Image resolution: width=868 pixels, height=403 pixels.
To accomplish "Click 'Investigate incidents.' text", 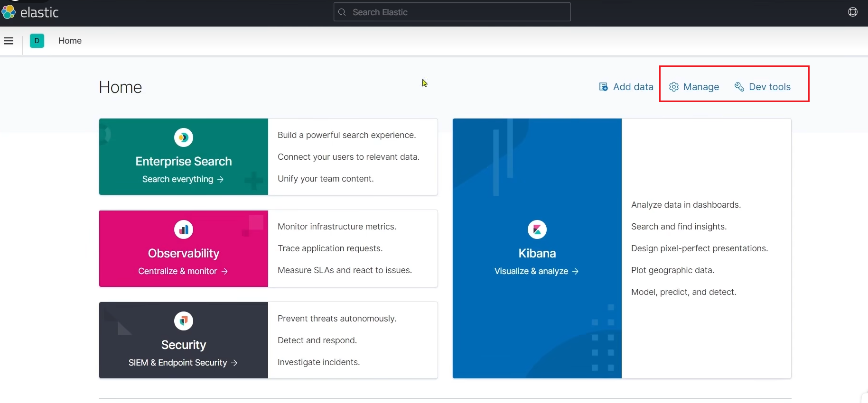I will click(319, 362).
